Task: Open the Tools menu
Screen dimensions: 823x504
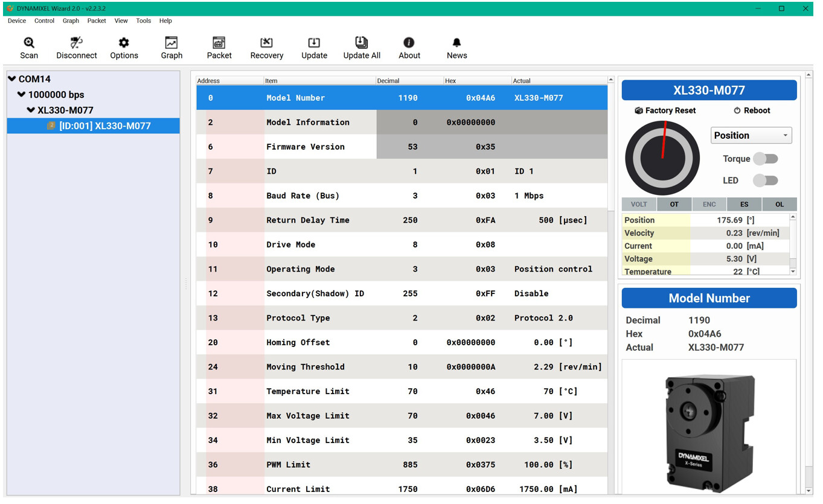Action: click(143, 21)
